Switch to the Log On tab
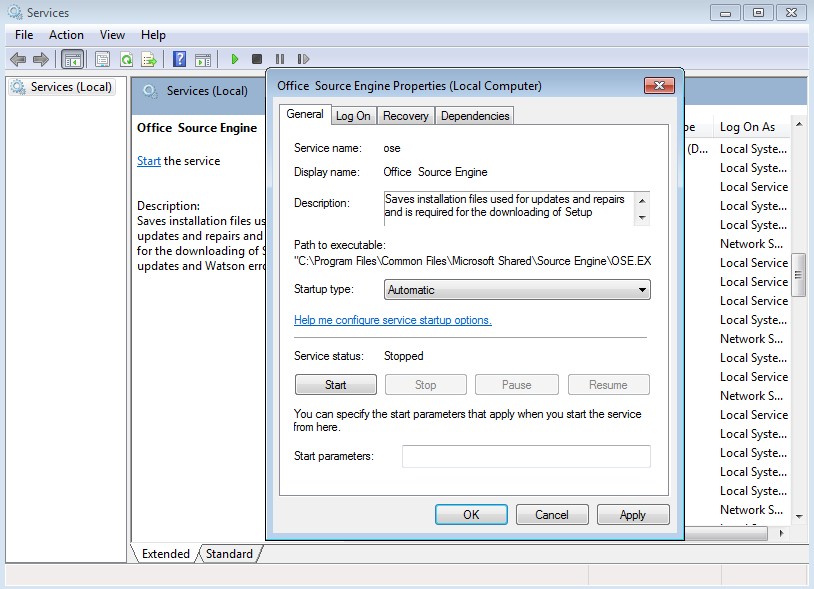The height and width of the screenshot is (589, 814). point(353,116)
